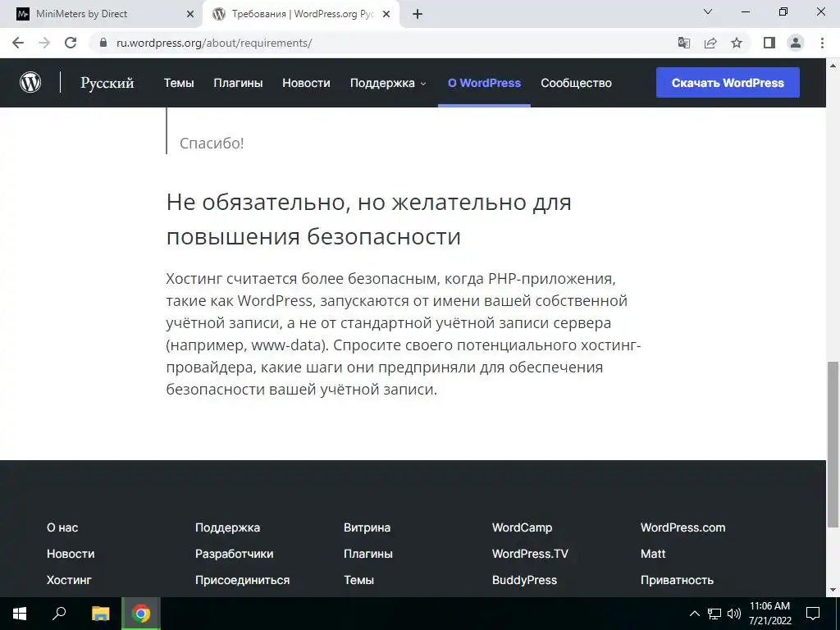Click the WordPress logo in the site header
Screen dimensions: 840x630
[x=30, y=83]
